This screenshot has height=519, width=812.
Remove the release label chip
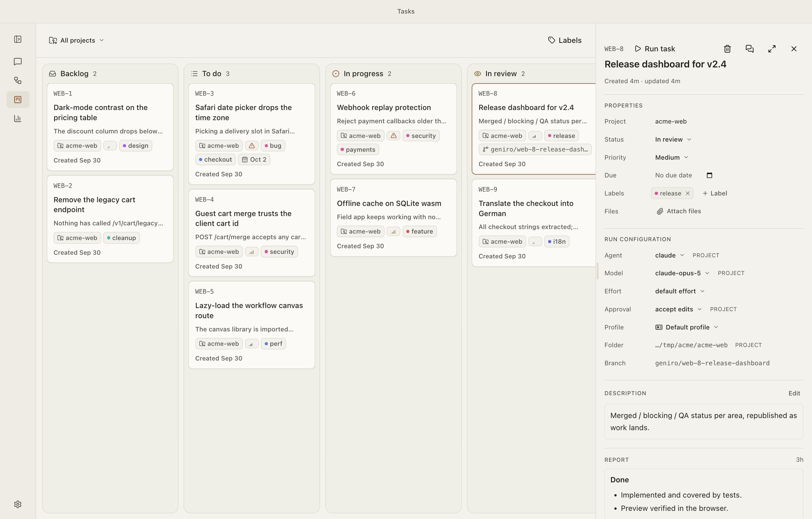click(688, 193)
